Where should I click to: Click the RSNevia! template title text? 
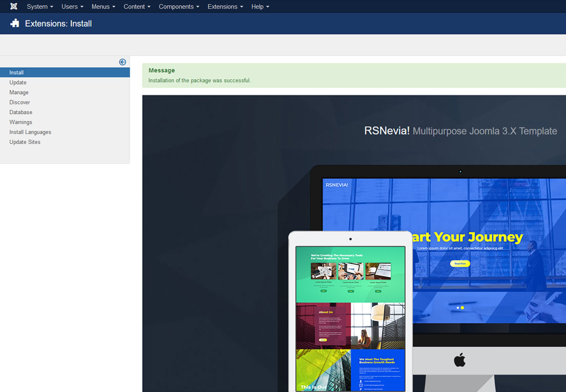[x=460, y=131]
